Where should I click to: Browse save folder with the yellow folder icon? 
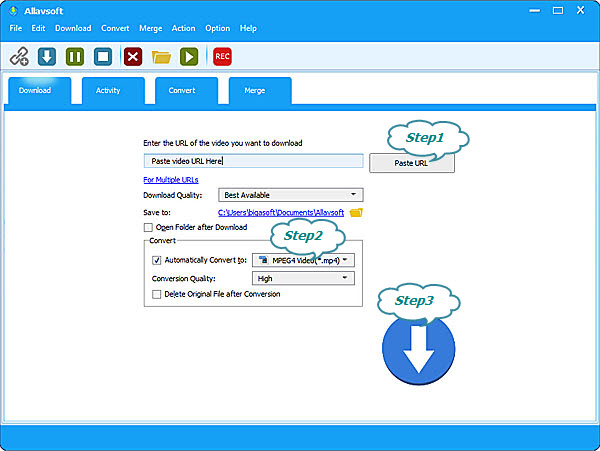356,212
